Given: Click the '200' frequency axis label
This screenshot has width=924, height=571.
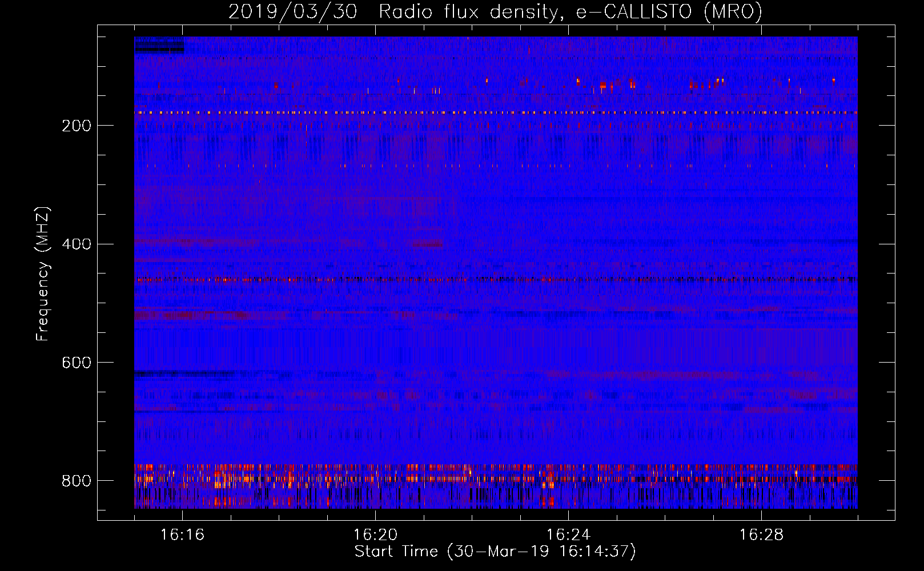Looking at the screenshot, I should (77, 126).
